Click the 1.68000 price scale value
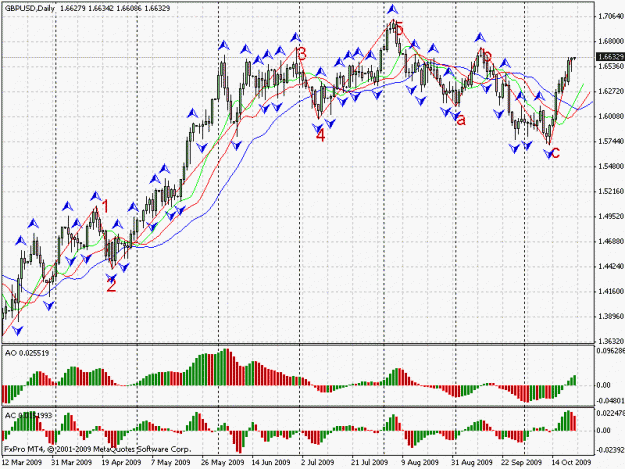The image size is (625, 469). 611,41
